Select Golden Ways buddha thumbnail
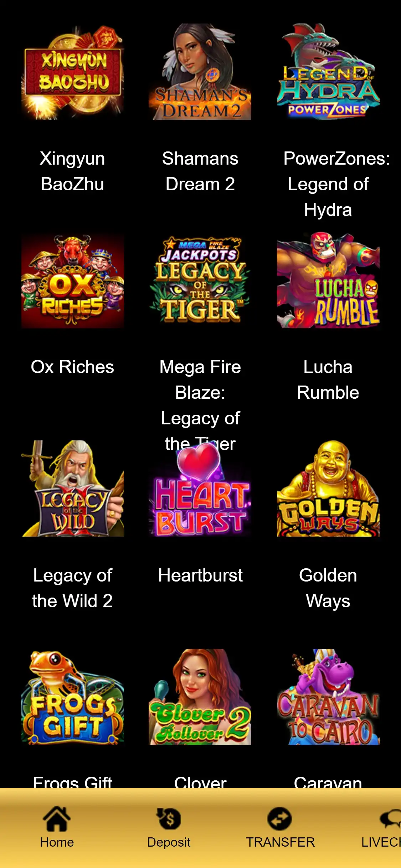 tap(328, 489)
